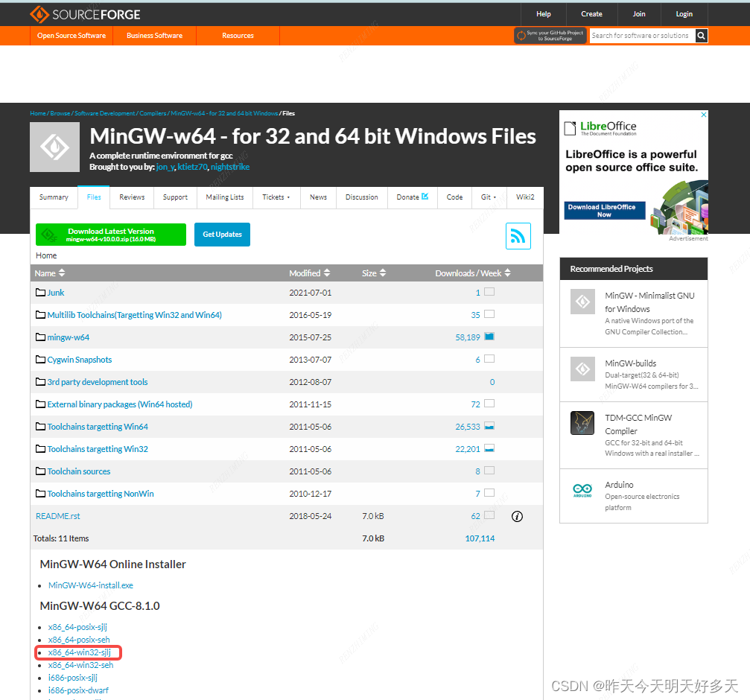Click the Cygwin Snapshots folder icon

point(41,360)
